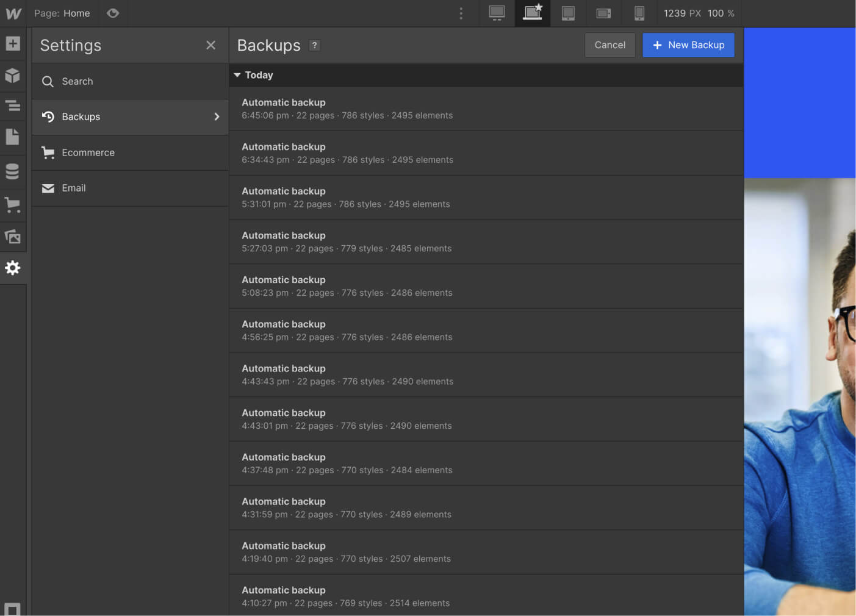Open the Add Elements panel
This screenshot has width=856, height=616.
(x=13, y=43)
